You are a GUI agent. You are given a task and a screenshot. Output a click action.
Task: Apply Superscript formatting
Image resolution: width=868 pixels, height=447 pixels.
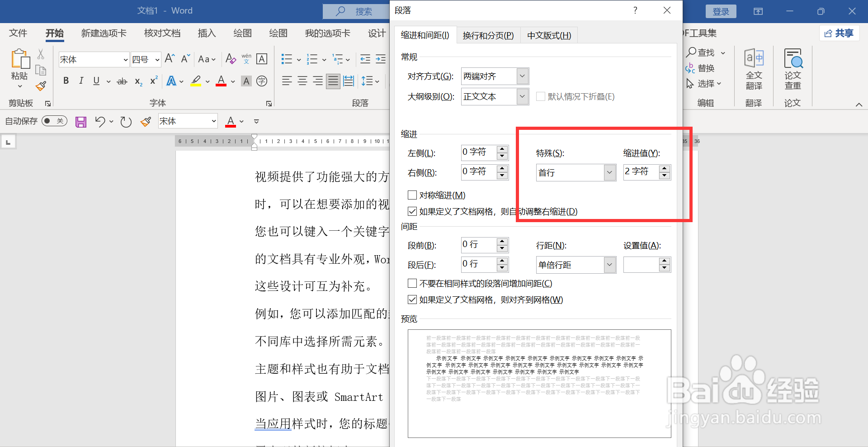tap(154, 81)
